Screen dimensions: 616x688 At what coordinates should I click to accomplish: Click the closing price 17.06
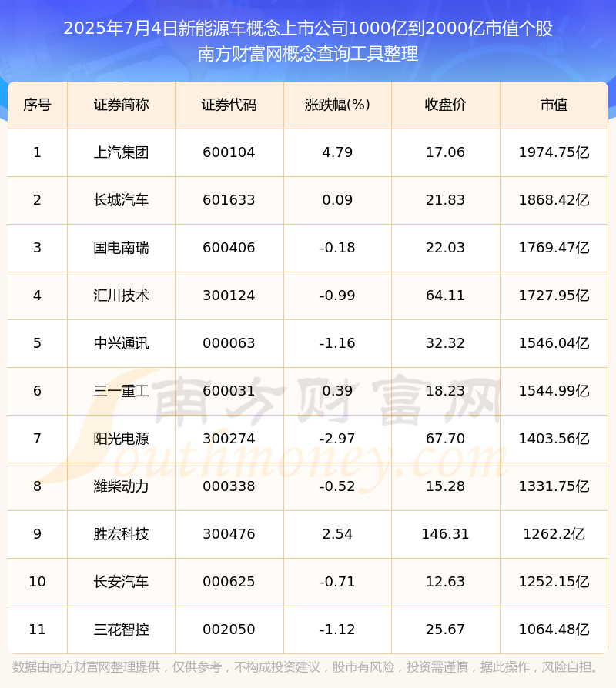click(x=445, y=152)
